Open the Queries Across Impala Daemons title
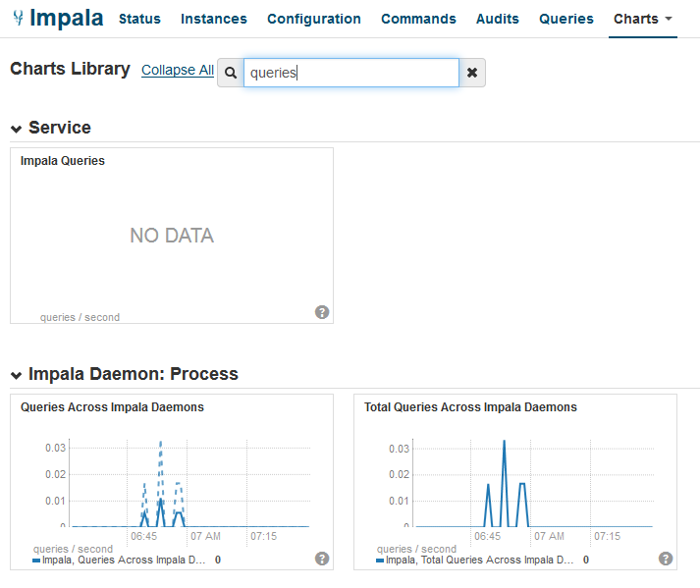Viewport: 700px width, 588px height. tap(112, 407)
